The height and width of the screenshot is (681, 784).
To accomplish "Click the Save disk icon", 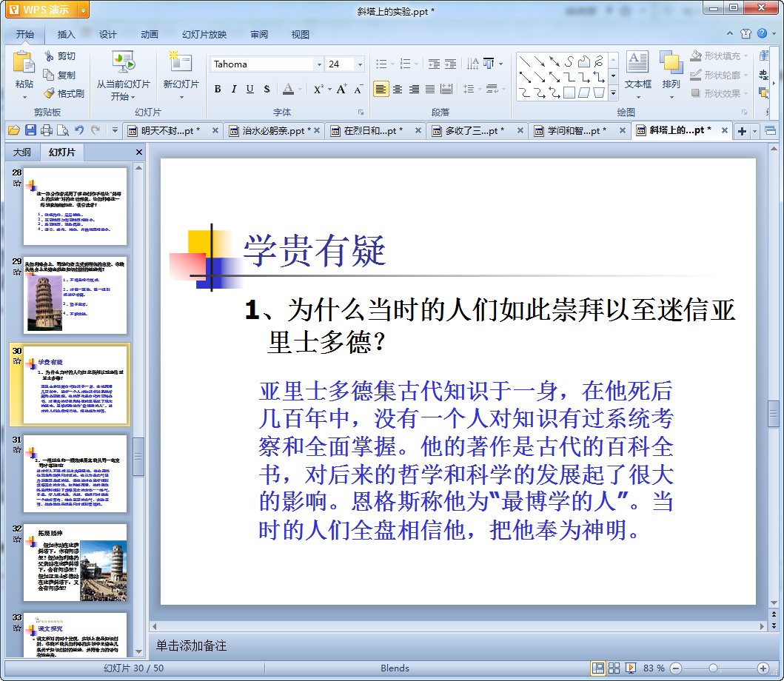I will click(x=30, y=130).
